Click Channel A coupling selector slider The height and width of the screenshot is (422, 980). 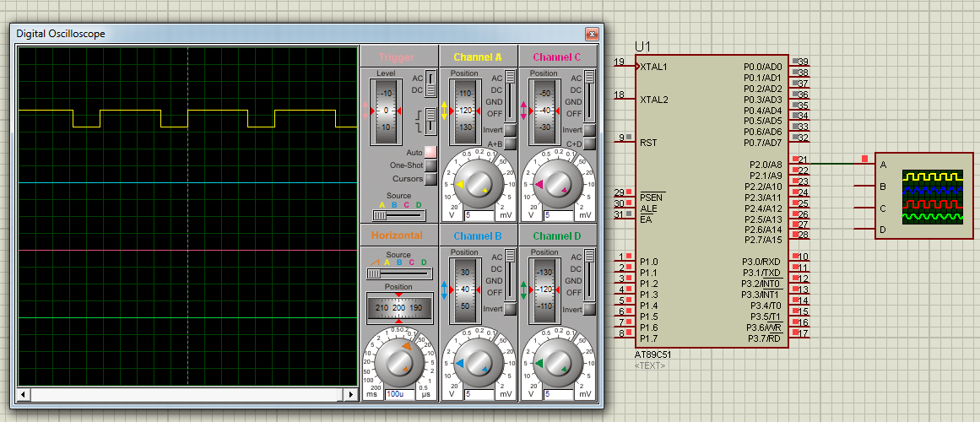[x=510, y=95]
